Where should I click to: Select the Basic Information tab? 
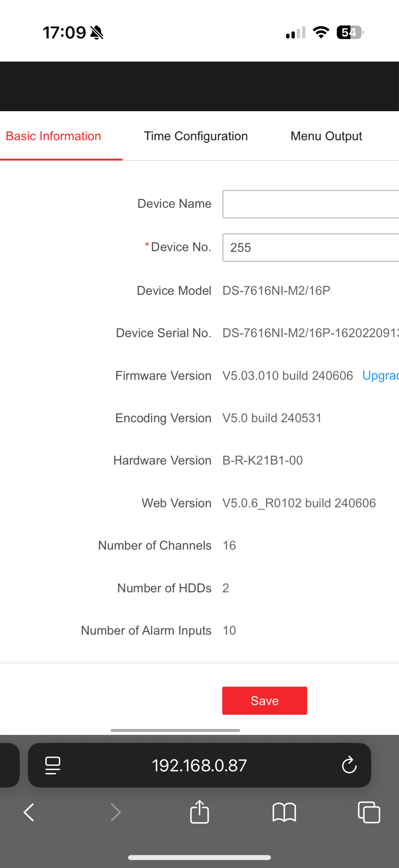(x=54, y=136)
